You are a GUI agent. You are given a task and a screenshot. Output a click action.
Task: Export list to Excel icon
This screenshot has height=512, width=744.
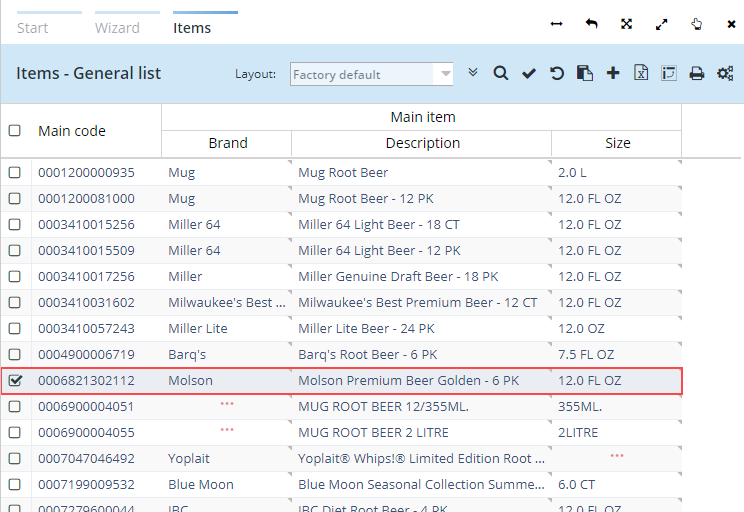[x=641, y=73]
